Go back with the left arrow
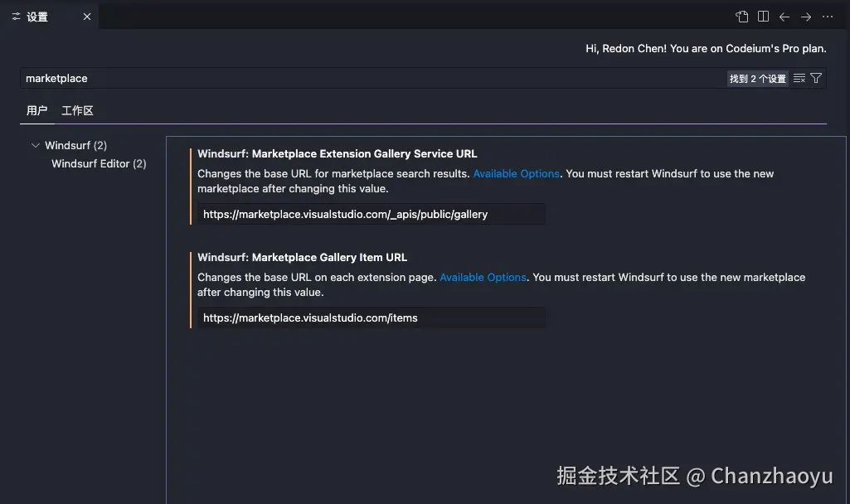850x504 pixels. 784,17
